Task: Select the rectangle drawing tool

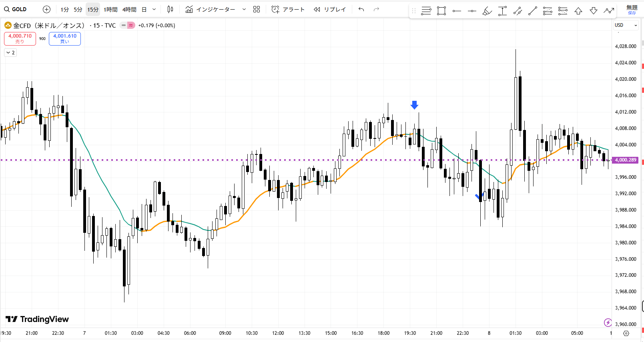Action: pyautogui.click(x=441, y=11)
